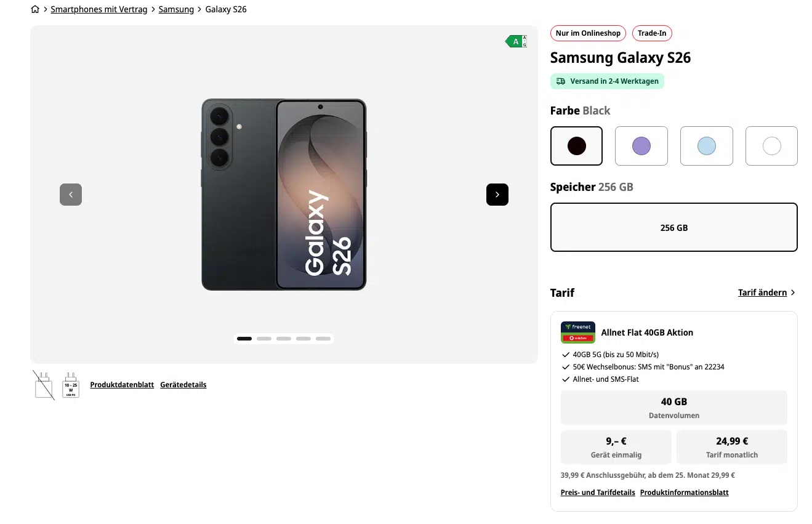Click the 10–25 W charger power icon

coord(71,385)
